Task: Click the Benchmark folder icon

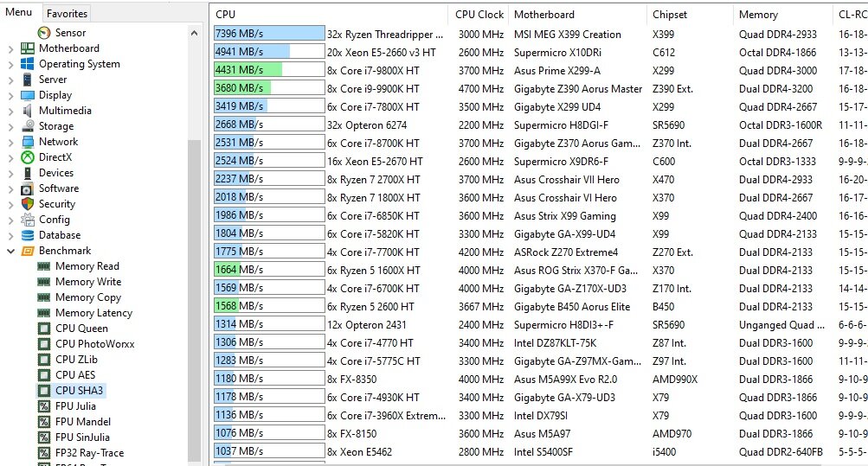Action: pos(27,251)
